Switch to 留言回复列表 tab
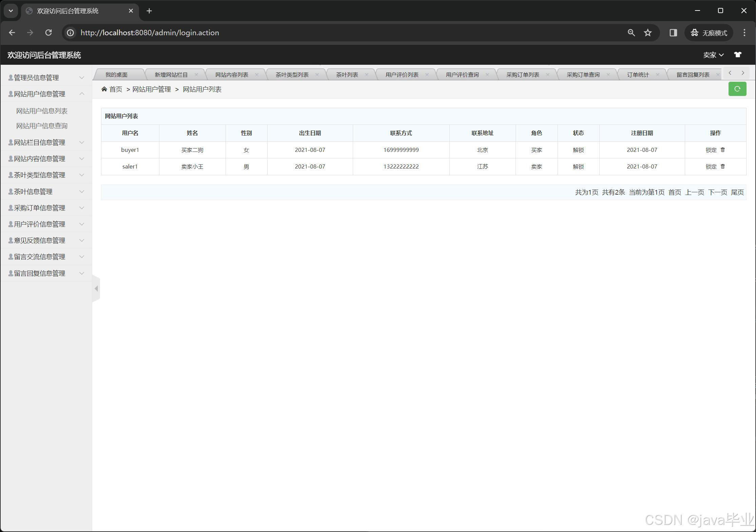The width and height of the screenshot is (756, 532). (x=693, y=75)
